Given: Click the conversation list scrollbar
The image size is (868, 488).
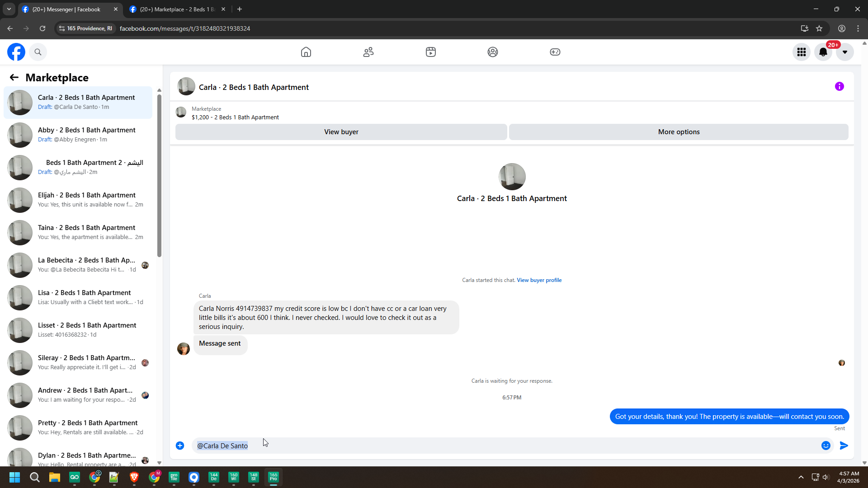Looking at the screenshot, I should (159, 175).
